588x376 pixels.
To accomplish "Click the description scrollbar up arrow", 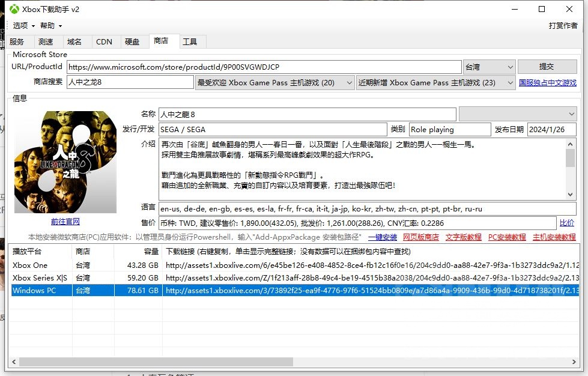I will (x=571, y=144).
